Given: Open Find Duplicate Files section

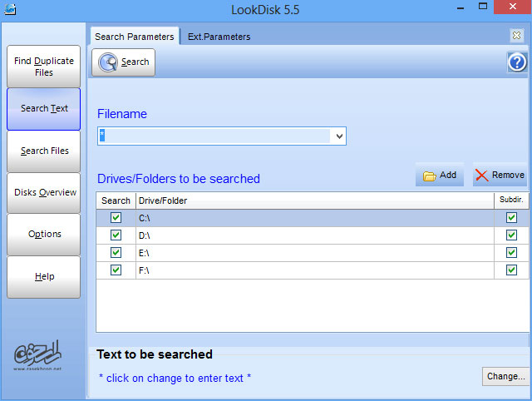Looking at the screenshot, I should coord(44,67).
